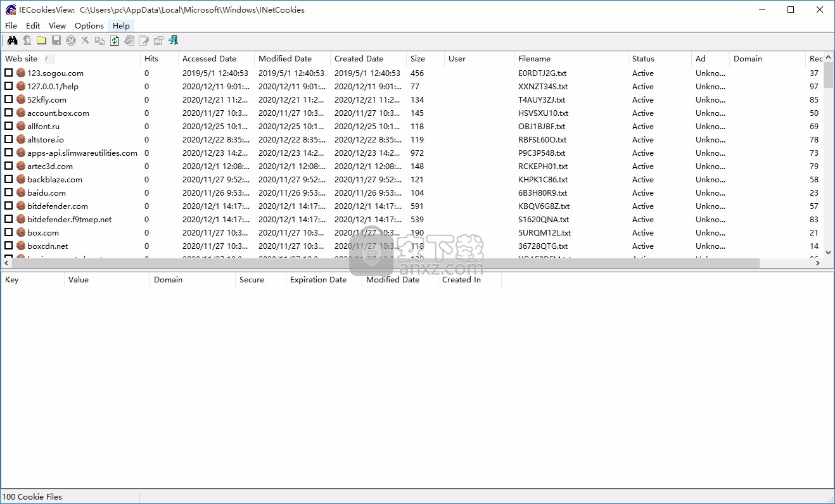
Task: Click the green Refresh toolbar icon
Action: (114, 41)
